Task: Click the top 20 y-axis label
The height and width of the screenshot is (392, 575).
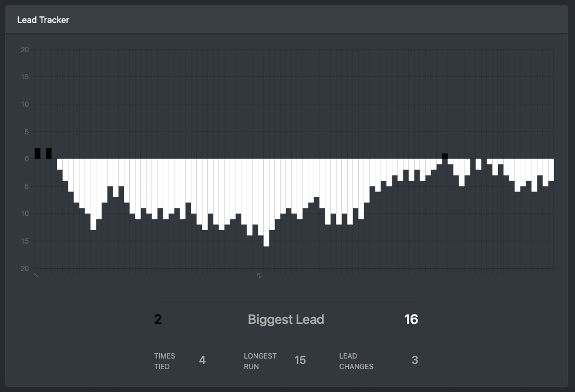Action: [x=25, y=50]
